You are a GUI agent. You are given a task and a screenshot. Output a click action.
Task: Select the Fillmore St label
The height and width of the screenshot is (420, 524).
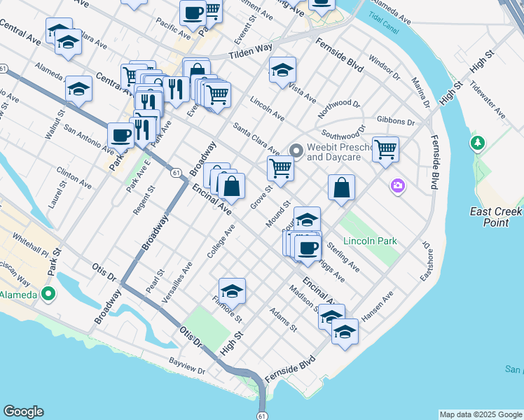(x=227, y=309)
